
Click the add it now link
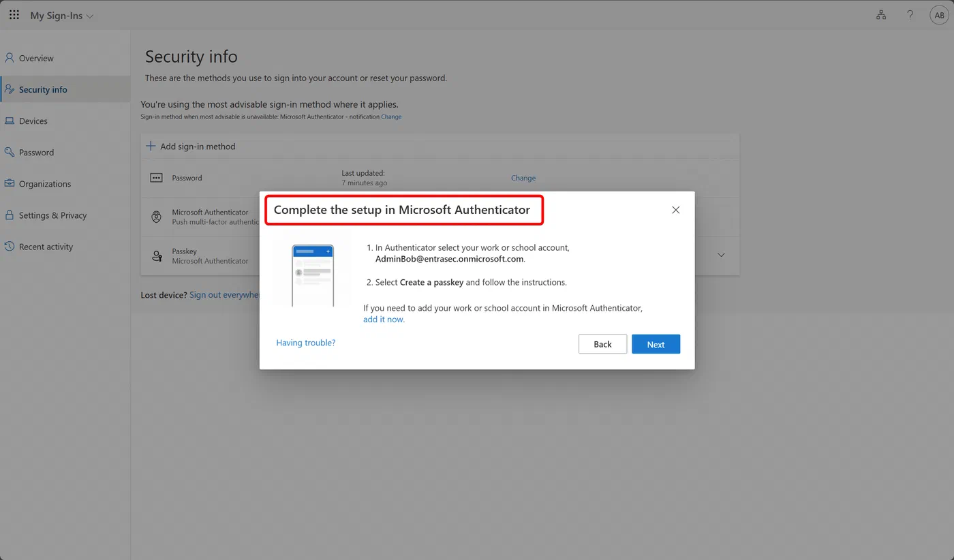tap(383, 319)
